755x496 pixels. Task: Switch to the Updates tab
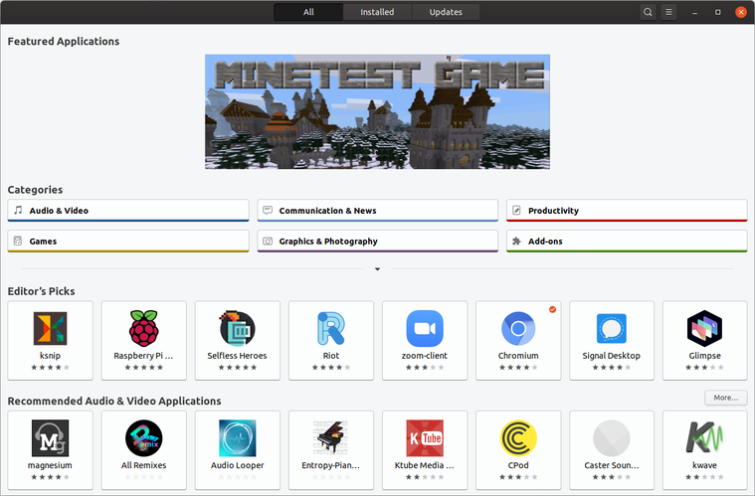pyautogui.click(x=445, y=12)
